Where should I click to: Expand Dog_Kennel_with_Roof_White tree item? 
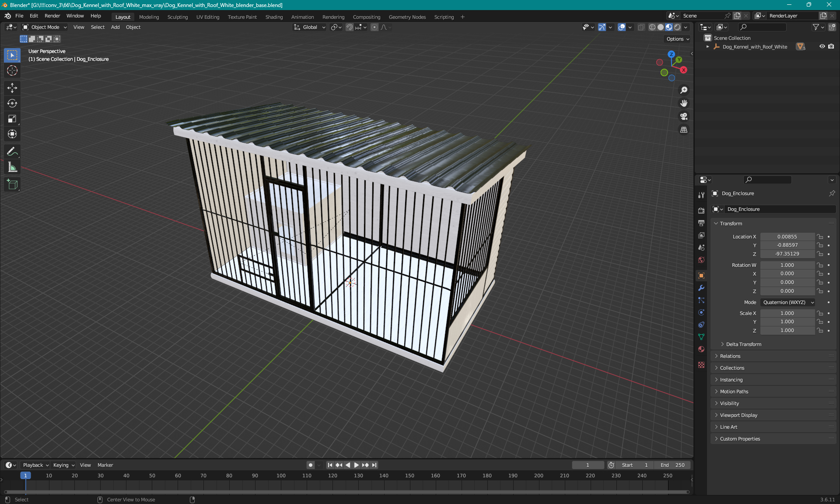tap(707, 46)
